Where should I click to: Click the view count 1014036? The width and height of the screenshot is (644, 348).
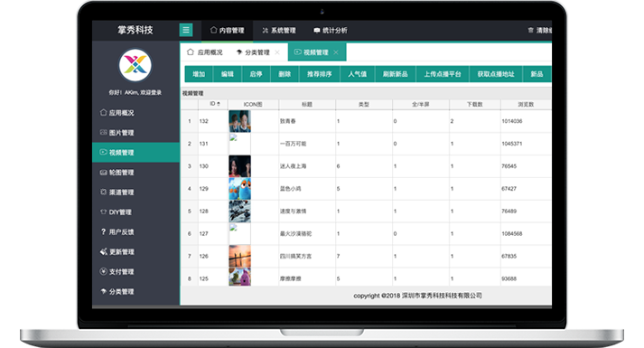click(x=512, y=121)
